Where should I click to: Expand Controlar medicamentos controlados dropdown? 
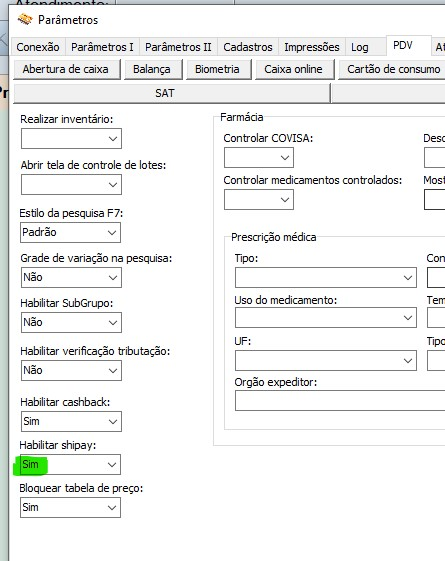click(259, 199)
